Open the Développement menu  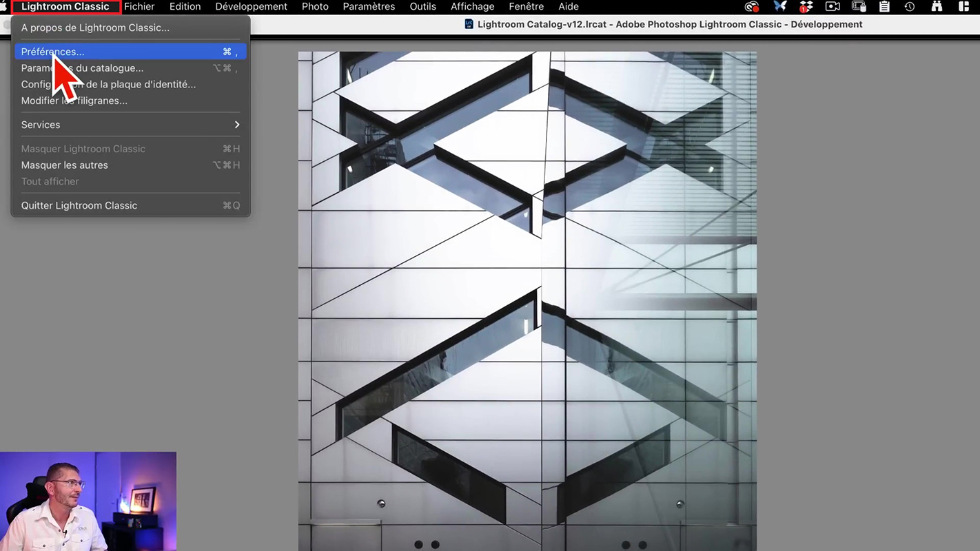(251, 7)
